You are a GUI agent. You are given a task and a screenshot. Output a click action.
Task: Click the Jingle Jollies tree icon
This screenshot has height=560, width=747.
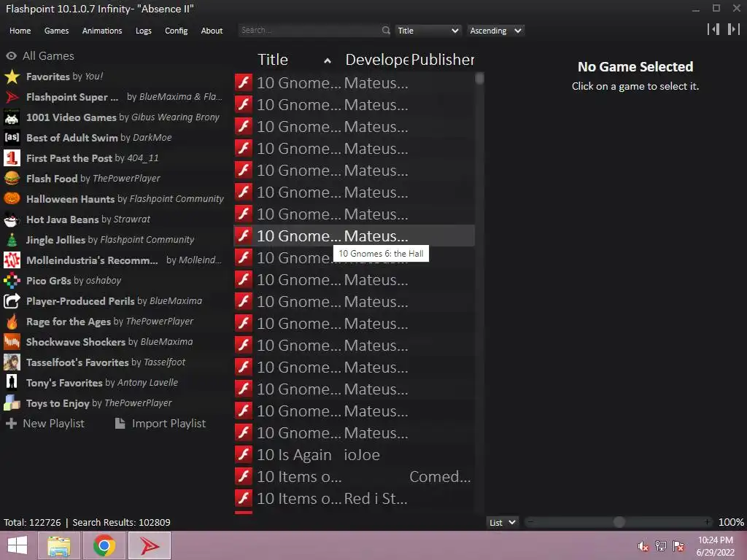tap(12, 239)
